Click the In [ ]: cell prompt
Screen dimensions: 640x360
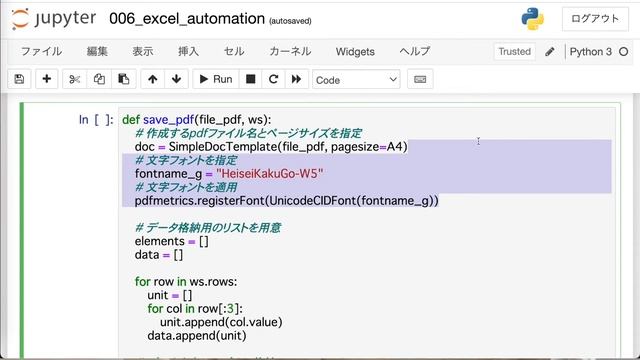[96, 120]
